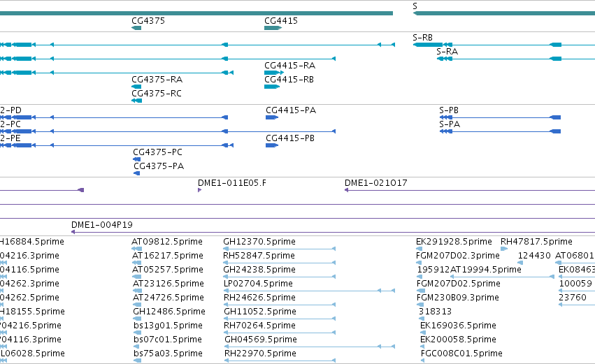Select the S-PB protein label

pos(449,110)
